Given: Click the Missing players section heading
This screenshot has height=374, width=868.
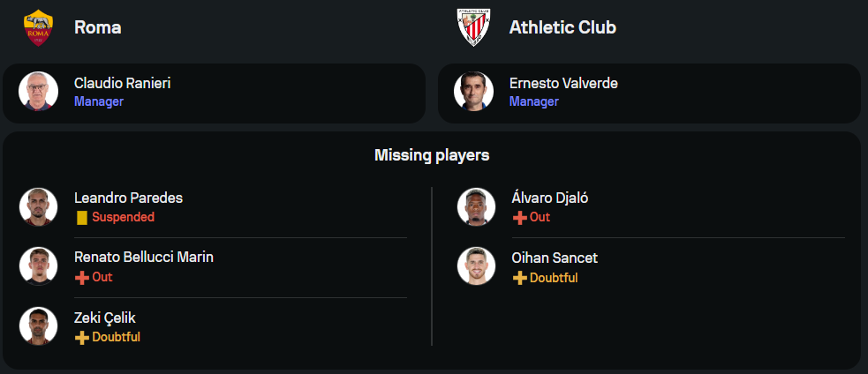Looking at the screenshot, I should [x=432, y=155].
